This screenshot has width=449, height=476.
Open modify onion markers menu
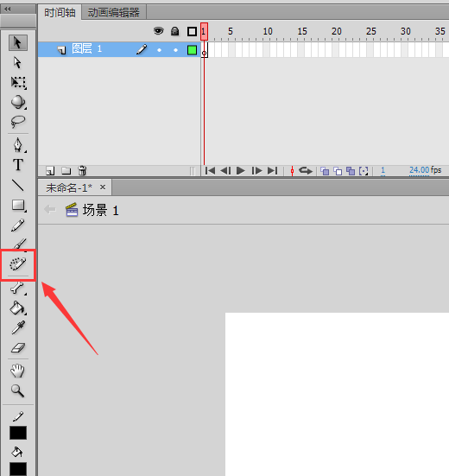[x=364, y=171]
